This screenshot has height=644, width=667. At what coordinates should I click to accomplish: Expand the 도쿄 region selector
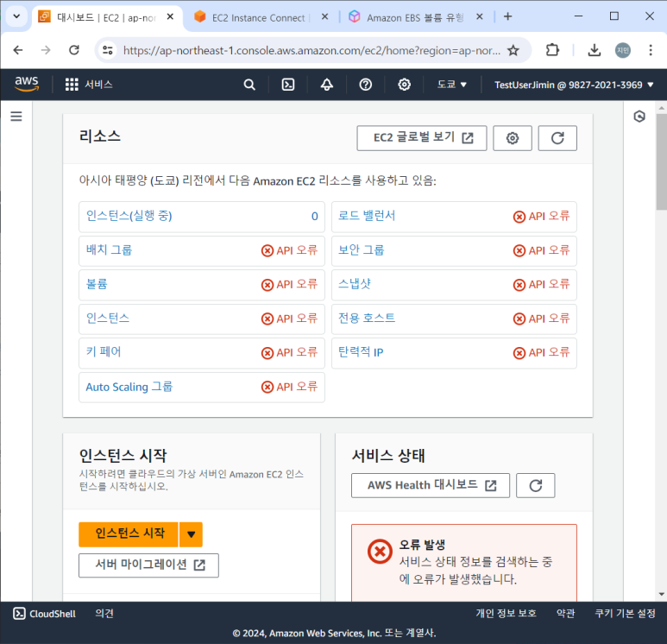(x=452, y=85)
